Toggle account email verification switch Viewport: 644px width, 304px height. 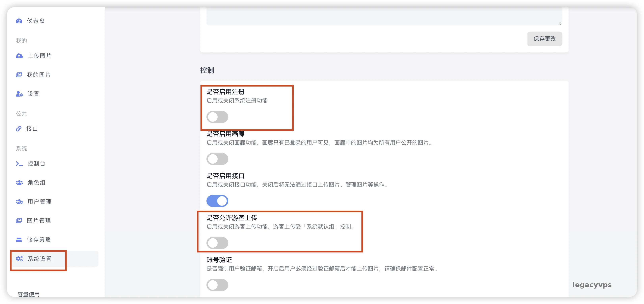click(x=217, y=285)
